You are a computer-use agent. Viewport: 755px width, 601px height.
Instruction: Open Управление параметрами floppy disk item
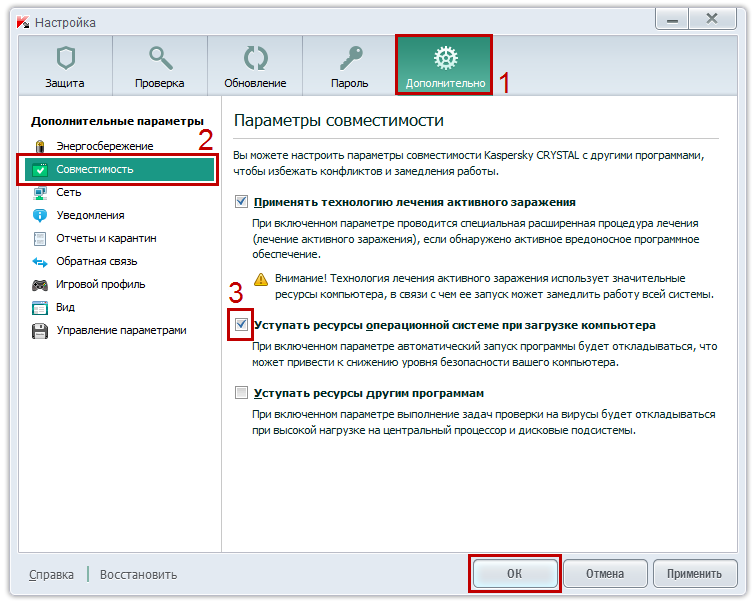40,330
